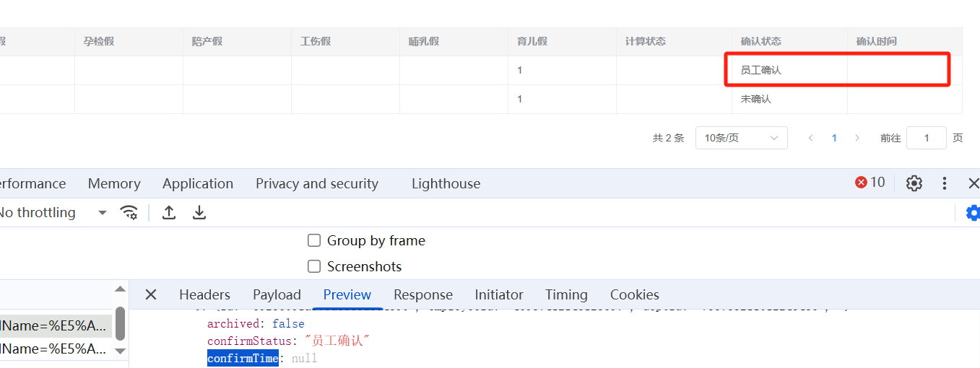The height and width of the screenshot is (368, 980).
Task: Go to next page arrow in pagination
Action: pyautogui.click(x=857, y=138)
